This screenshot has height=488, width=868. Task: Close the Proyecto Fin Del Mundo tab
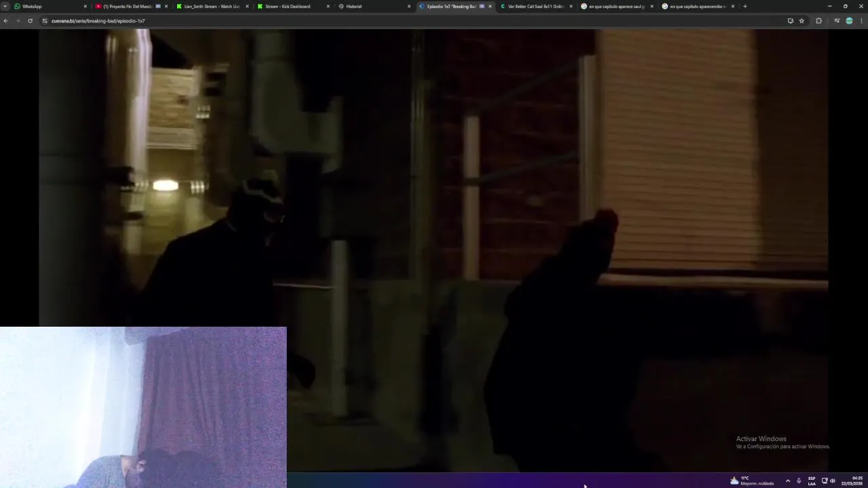(166, 6)
